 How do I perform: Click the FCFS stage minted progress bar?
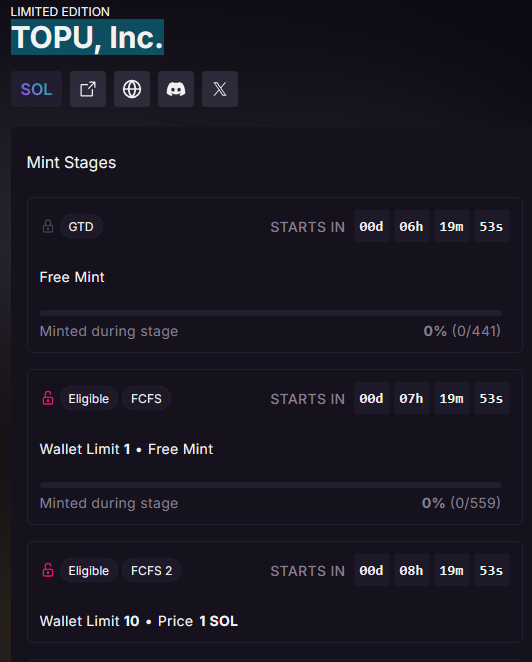coord(271,485)
